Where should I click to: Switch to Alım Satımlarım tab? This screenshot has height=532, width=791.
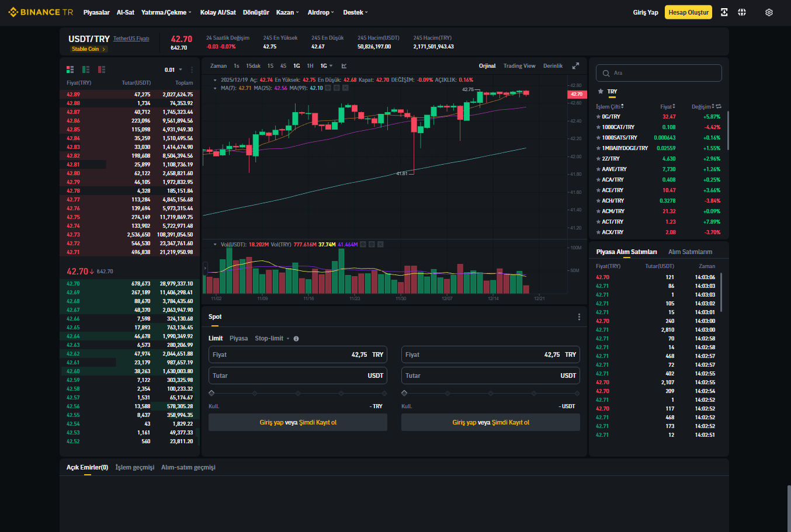pyautogui.click(x=690, y=252)
